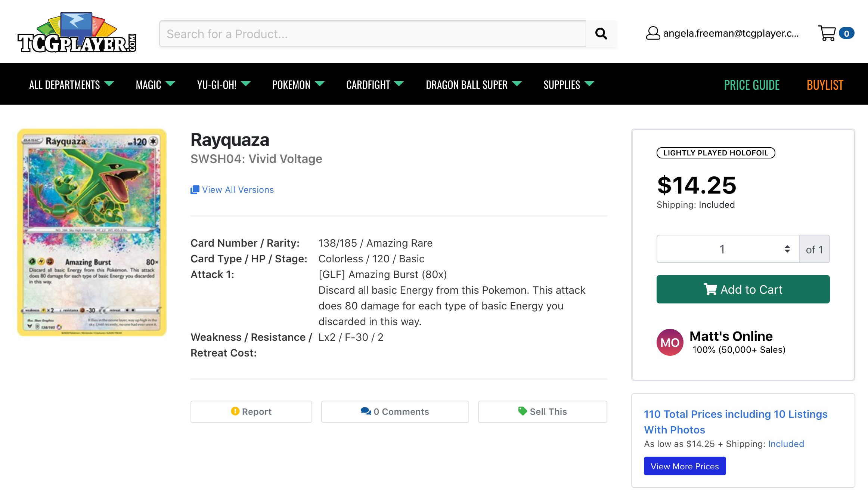This screenshot has width=868, height=500.
Task: Click the warning icon on the Report button
Action: 235,411
